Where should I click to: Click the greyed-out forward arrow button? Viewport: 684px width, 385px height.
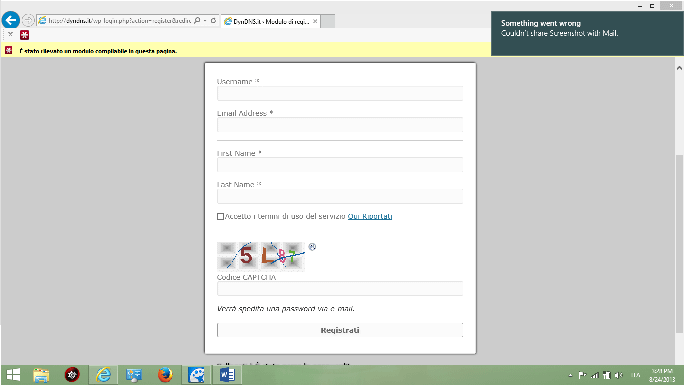point(27,20)
